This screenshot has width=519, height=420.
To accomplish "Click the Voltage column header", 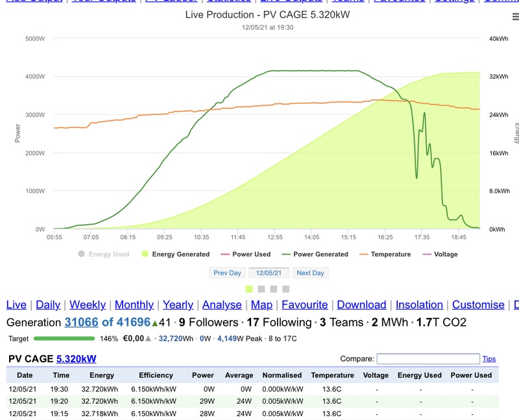I will pos(376,375).
